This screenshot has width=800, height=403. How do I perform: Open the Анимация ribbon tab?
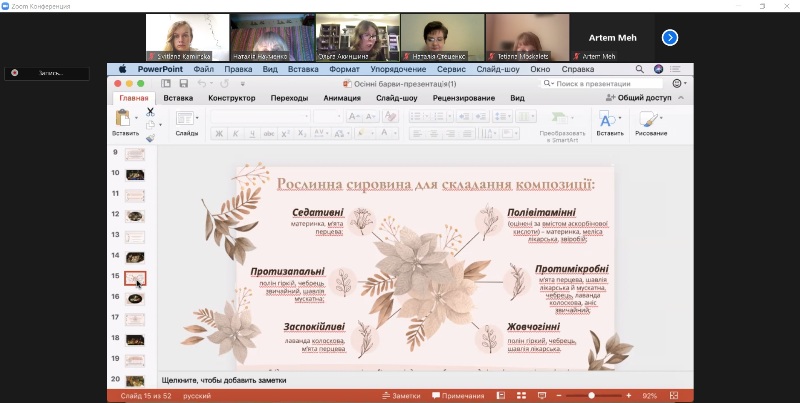pos(342,98)
